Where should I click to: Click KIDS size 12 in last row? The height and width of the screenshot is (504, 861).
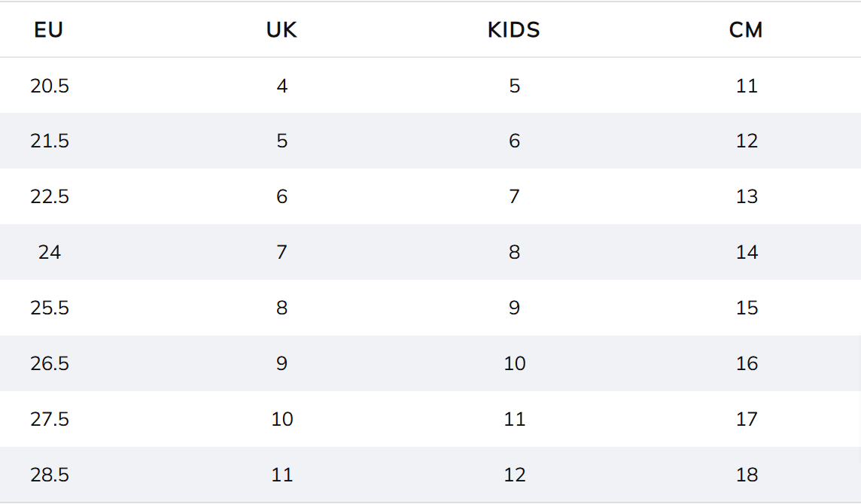[515, 475]
